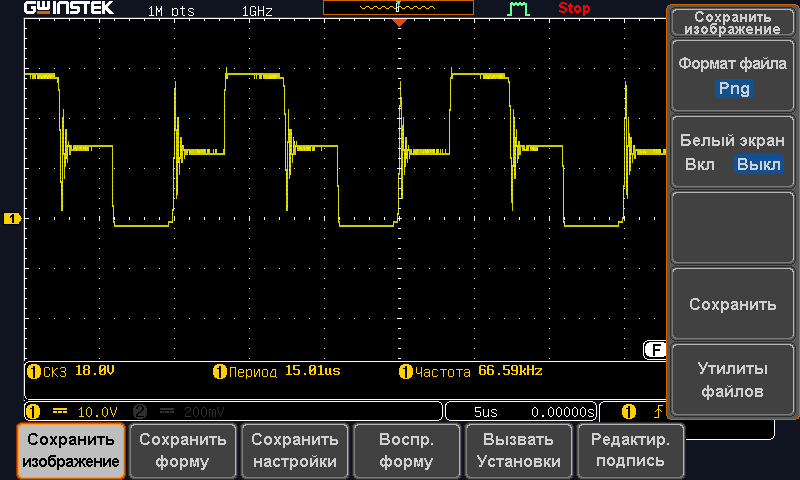Click the channel 1 ground level marker

click(12, 219)
